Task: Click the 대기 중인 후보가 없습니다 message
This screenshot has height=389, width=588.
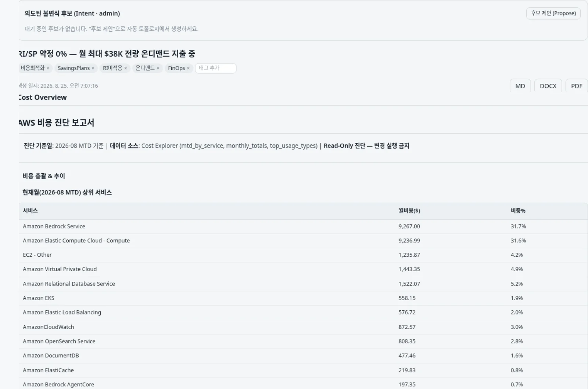Action: pyautogui.click(x=111, y=29)
